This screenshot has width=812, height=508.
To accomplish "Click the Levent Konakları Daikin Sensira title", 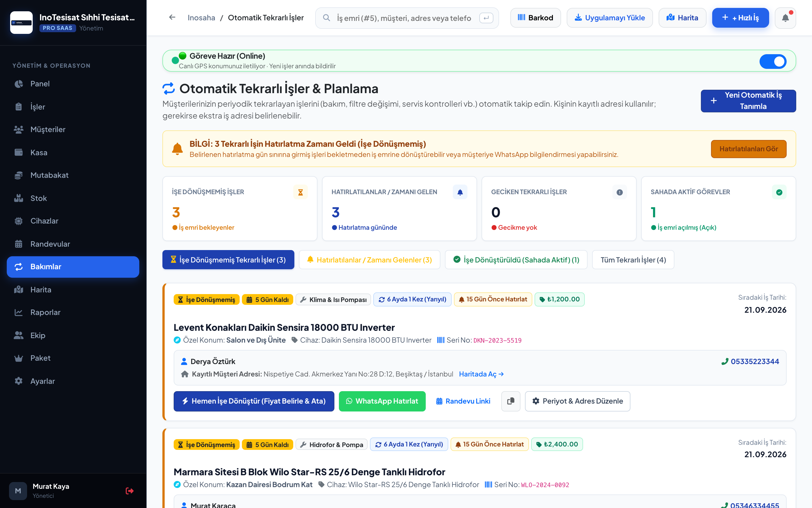I will coord(284,327).
